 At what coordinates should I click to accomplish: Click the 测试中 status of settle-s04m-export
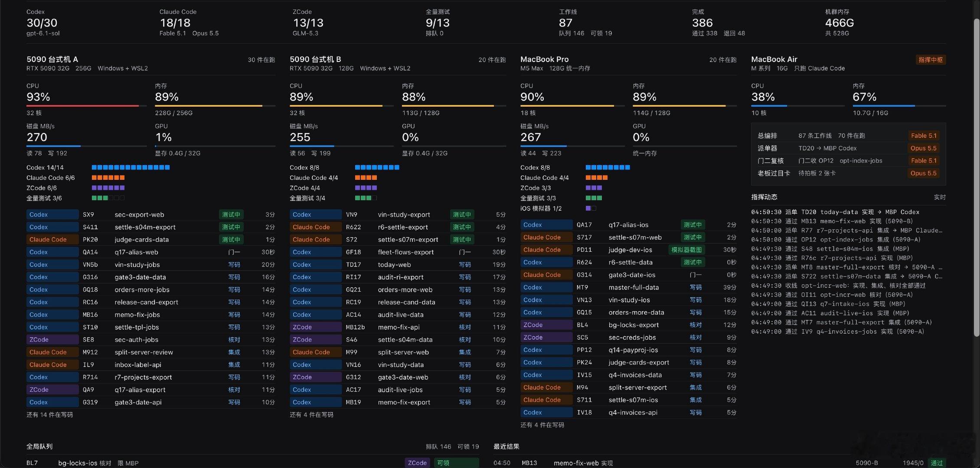[x=231, y=227]
